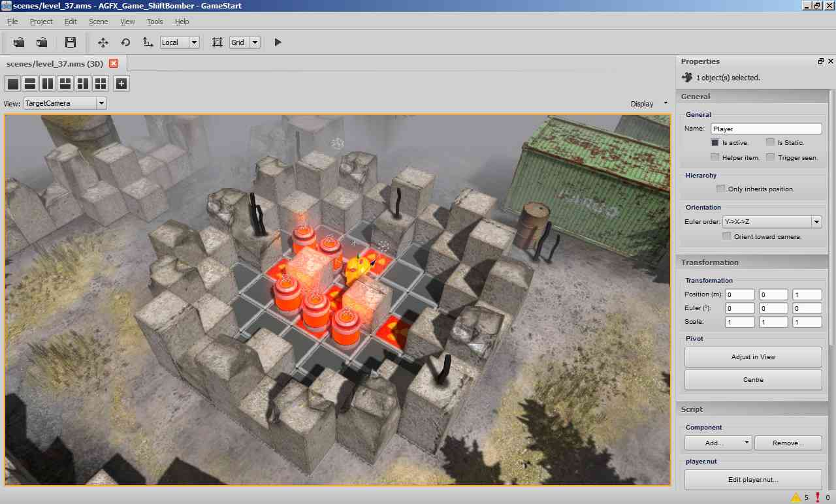The width and height of the screenshot is (836, 504).
Task: Expand the TargetCamera view dropdown
Action: (x=65, y=103)
